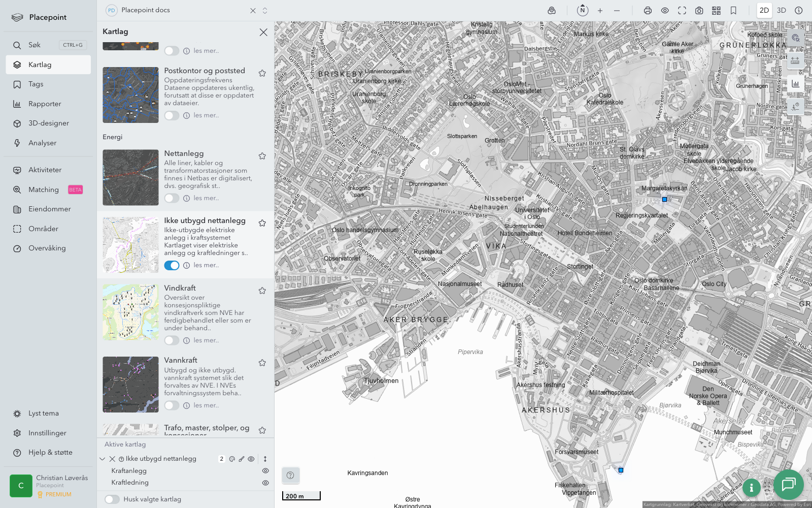The width and height of the screenshot is (812, 508).
Task: Enable the Vannkraft layer toggle
Action: point(172,405)
